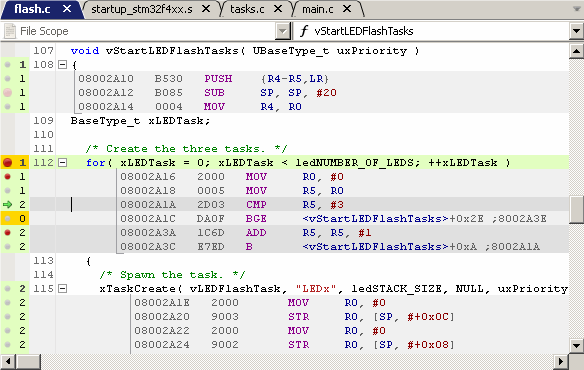This screenshot has height=370, width=584.
Task: Toggle breakpoint at address 08002A3A
Action: (x=7, y=233)
